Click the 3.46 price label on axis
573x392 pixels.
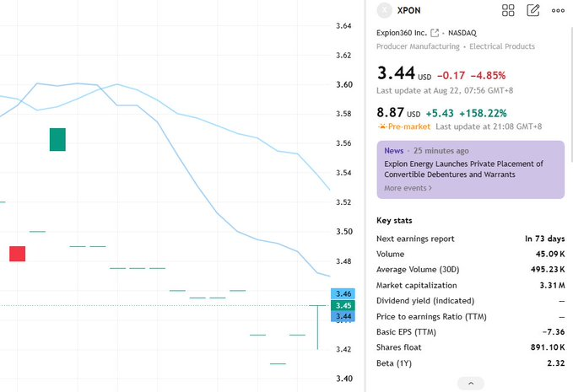tap(343, 294)
